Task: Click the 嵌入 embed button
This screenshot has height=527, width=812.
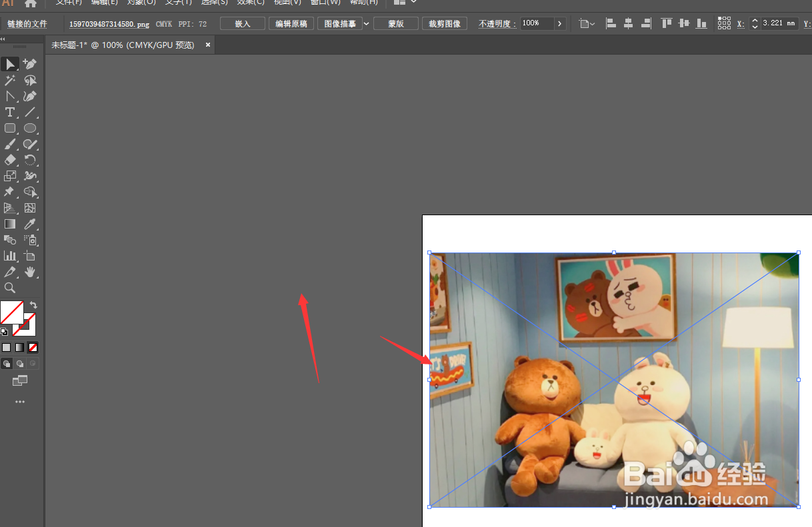Action: 243,23
